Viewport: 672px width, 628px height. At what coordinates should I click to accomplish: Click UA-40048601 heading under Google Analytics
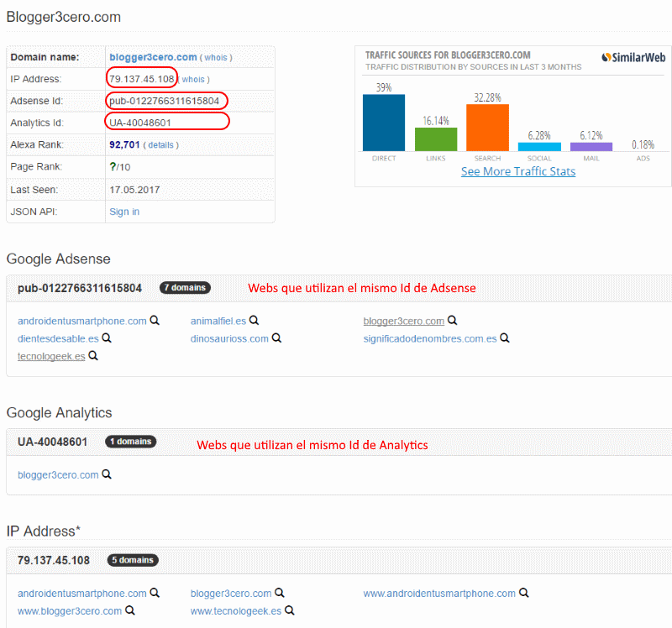tap(53, 442)
